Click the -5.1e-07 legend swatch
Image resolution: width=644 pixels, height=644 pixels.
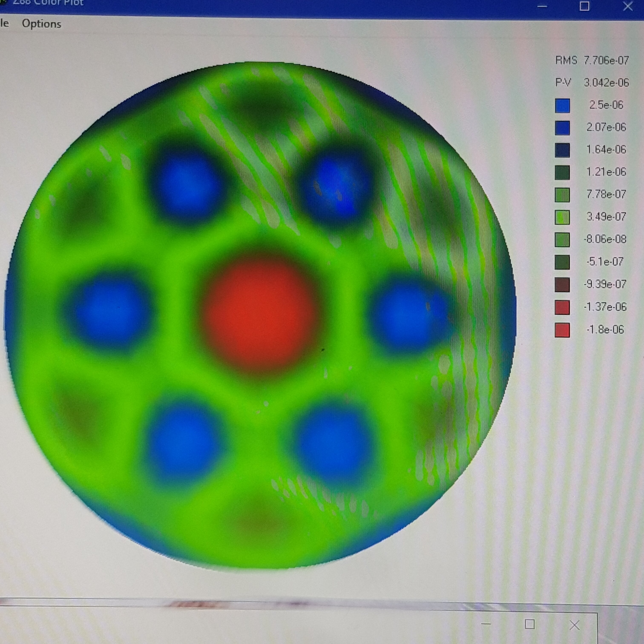(x=562, y=262)
